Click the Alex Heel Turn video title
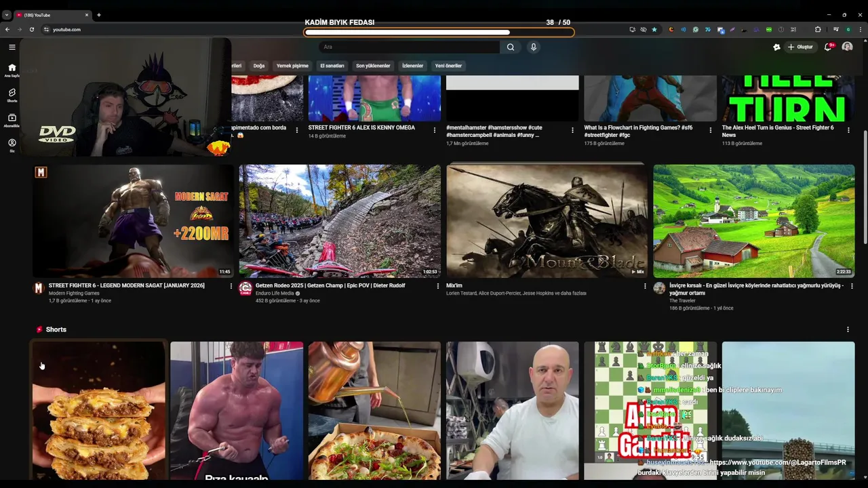 coord(778,131)
